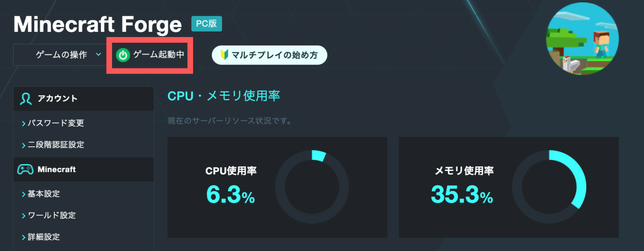The width and height of the screenshot is (644, 251).
Task: Click the メモリ使用率 donut gauge
Action: [x=549, y=187]
